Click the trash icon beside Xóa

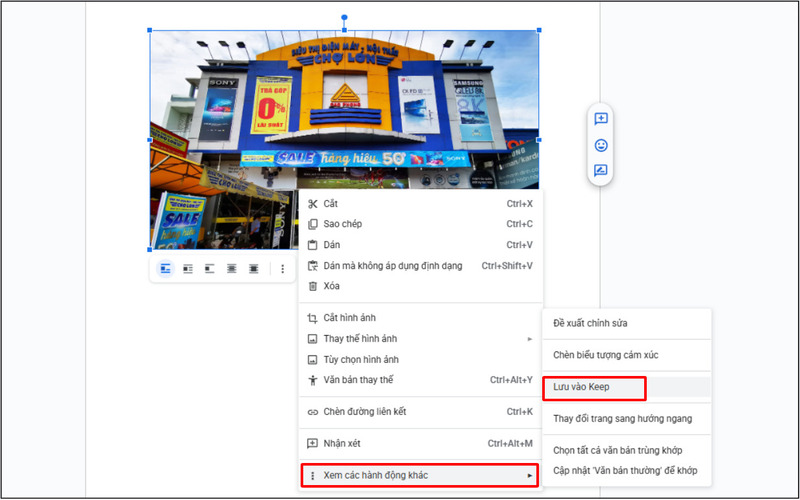pos(313,286)
